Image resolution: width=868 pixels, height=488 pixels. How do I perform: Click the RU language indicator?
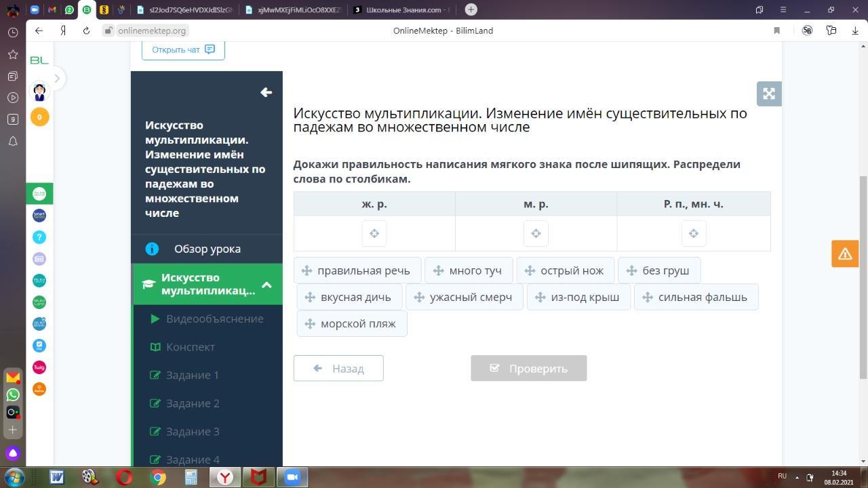coord(782,476)
